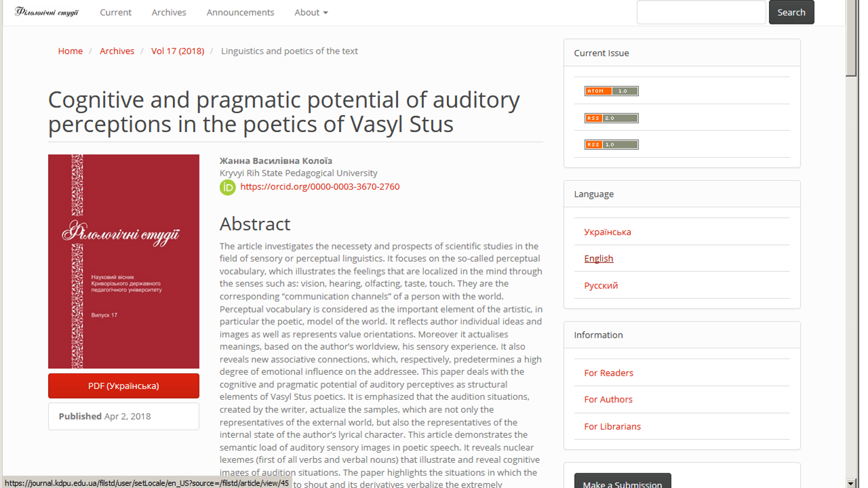This screenshot has width=868, height=488.
Task: Click the journal logo in the header
Action: pos(47,12)
